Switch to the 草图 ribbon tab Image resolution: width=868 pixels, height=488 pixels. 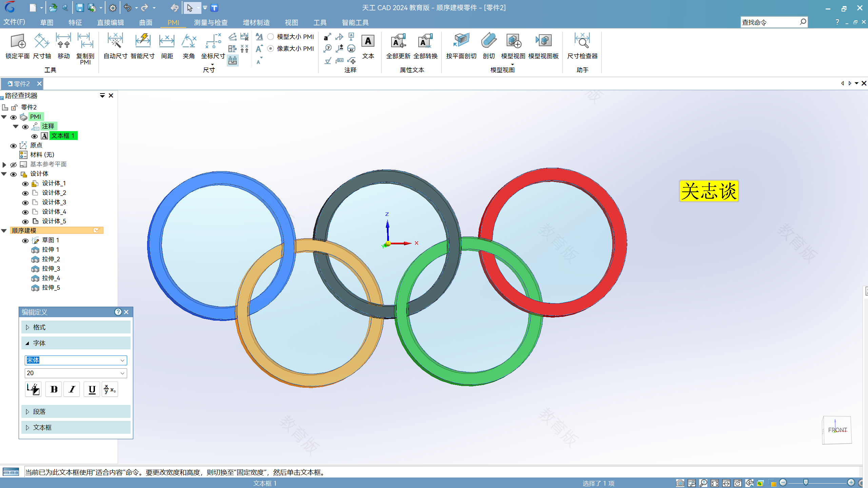click(x=46, y=22)
